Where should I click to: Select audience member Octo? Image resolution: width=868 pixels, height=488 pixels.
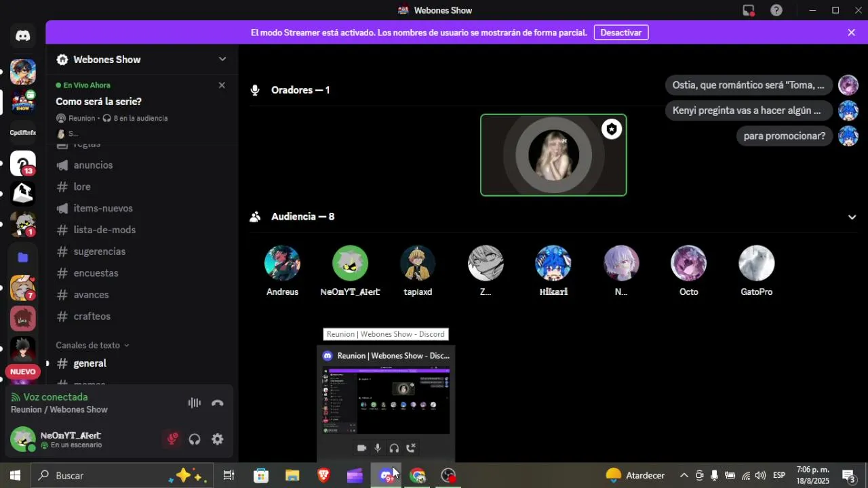coord(689,271)
